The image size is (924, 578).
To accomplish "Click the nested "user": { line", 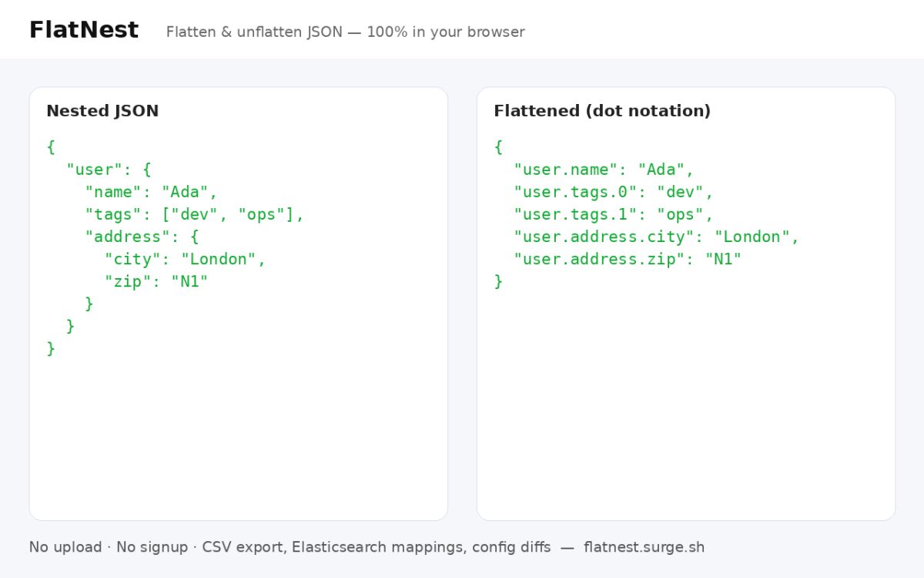I will coord(109,170).
